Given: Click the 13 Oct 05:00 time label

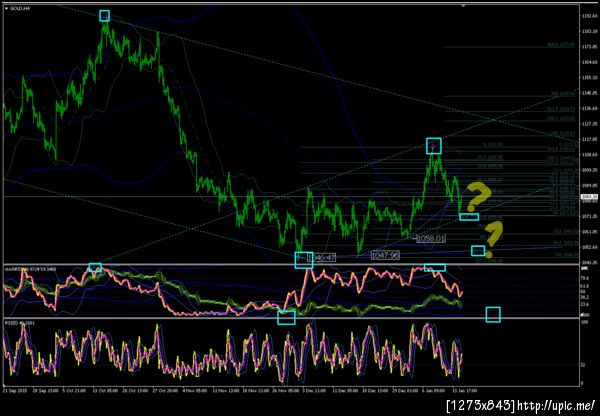Looking at the screenshot, I should [105, 391].
